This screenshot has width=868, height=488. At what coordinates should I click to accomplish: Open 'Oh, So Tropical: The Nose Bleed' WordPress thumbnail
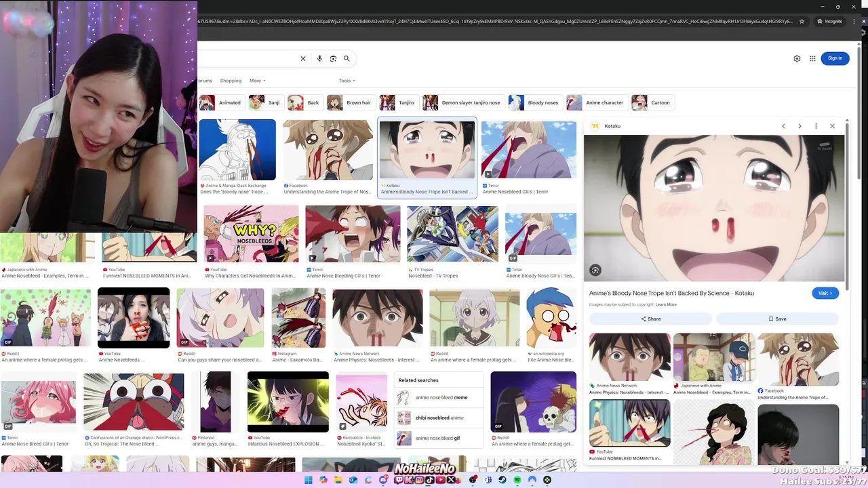click(x=134, y=401)
